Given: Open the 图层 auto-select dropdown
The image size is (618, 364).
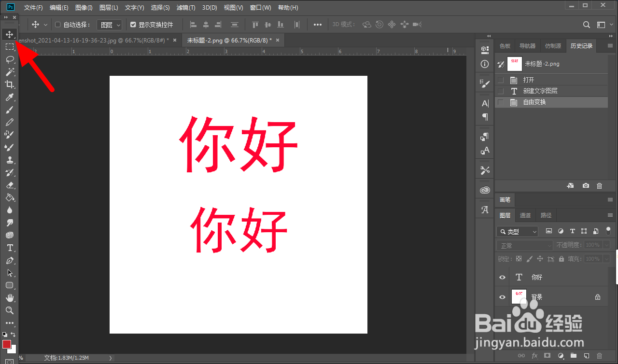Looking at the screenshot, I should (x=109, y=25).
